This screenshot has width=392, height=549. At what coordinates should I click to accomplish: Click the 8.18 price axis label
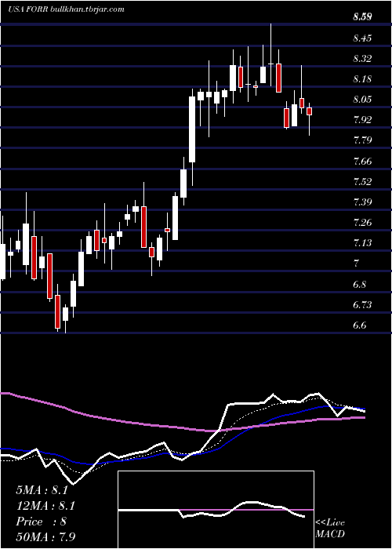362,79
